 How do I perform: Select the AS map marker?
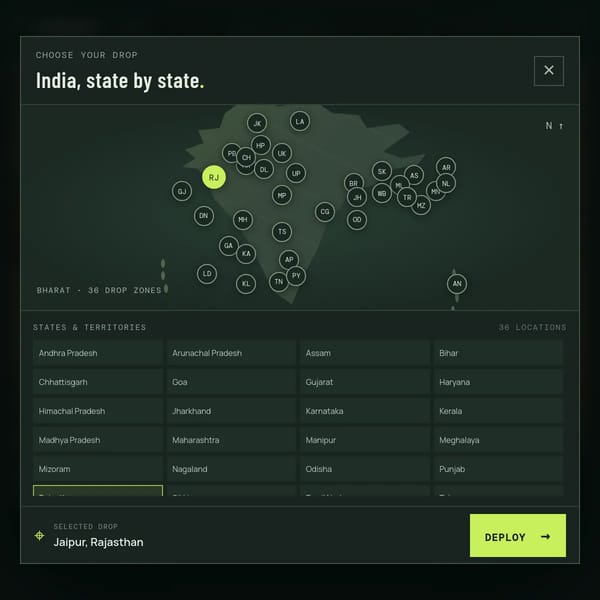click(x=414, y=175)
